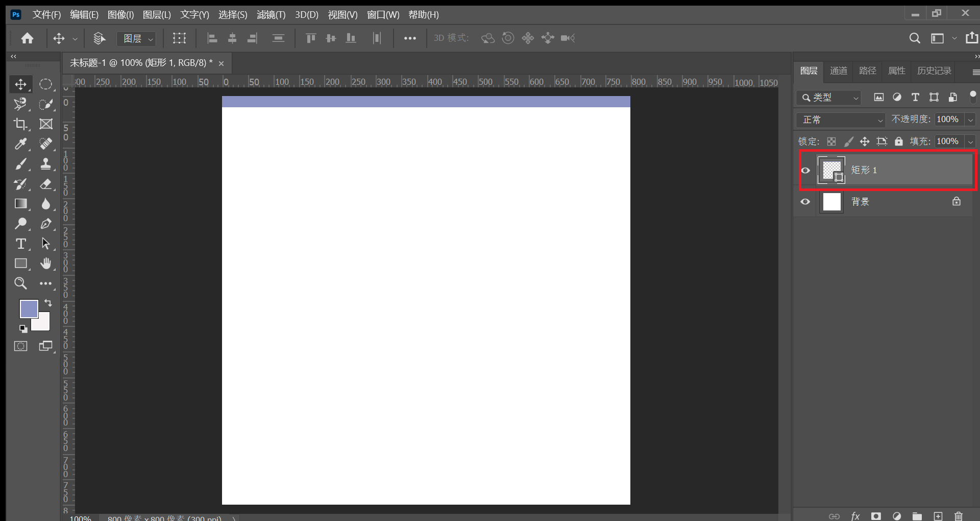Choose the Eraser tool
The image size is (980, 521).
click(x=46, y=184)
